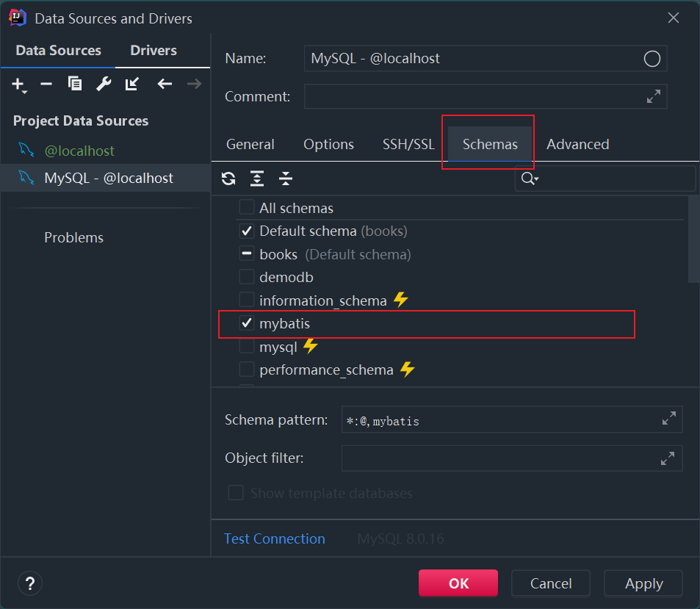Check the performance_schema checkbox
The image size is (700, 609).
[246, 370]
